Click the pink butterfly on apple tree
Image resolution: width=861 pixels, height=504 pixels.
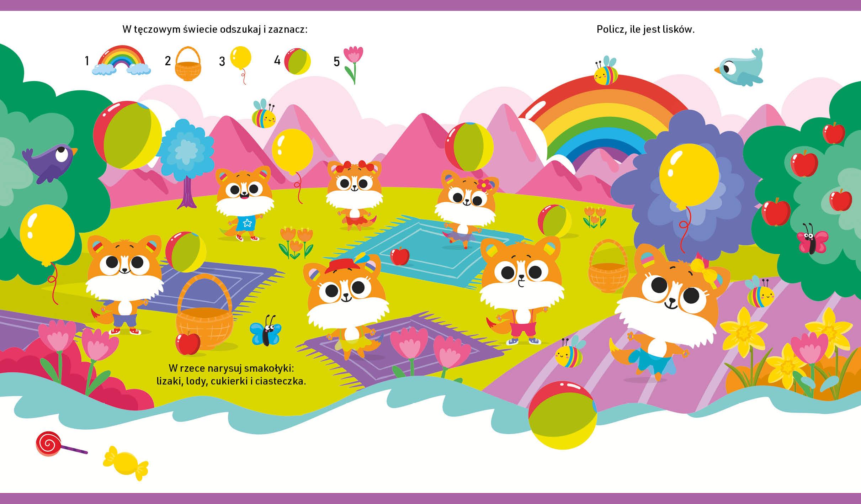click(x=812, y=242)
